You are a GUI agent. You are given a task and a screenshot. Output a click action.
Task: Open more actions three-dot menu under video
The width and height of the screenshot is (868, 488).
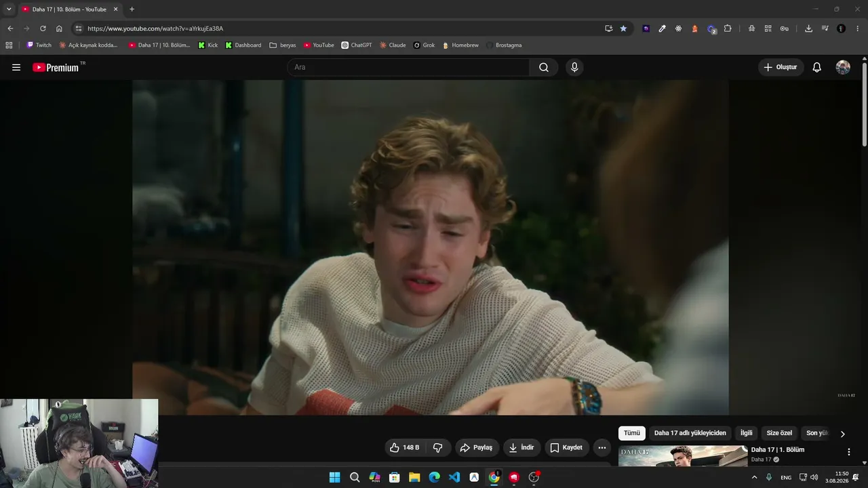click(x=602, y=447)
